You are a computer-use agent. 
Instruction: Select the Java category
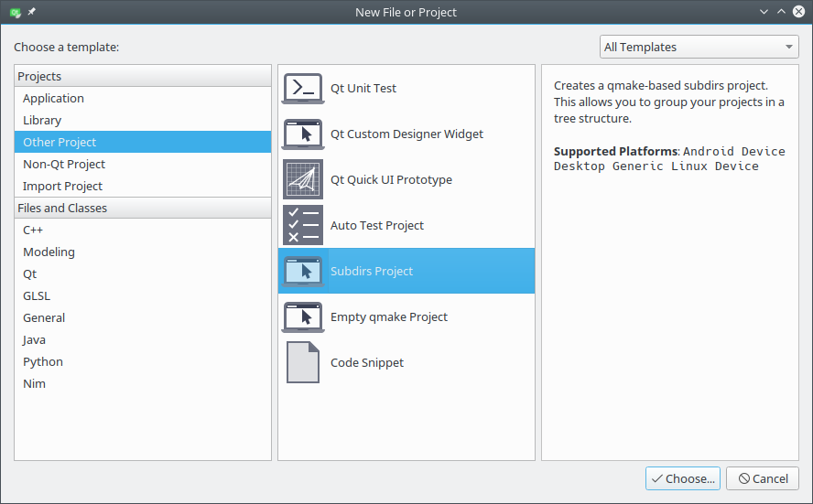tap(143, 339)
